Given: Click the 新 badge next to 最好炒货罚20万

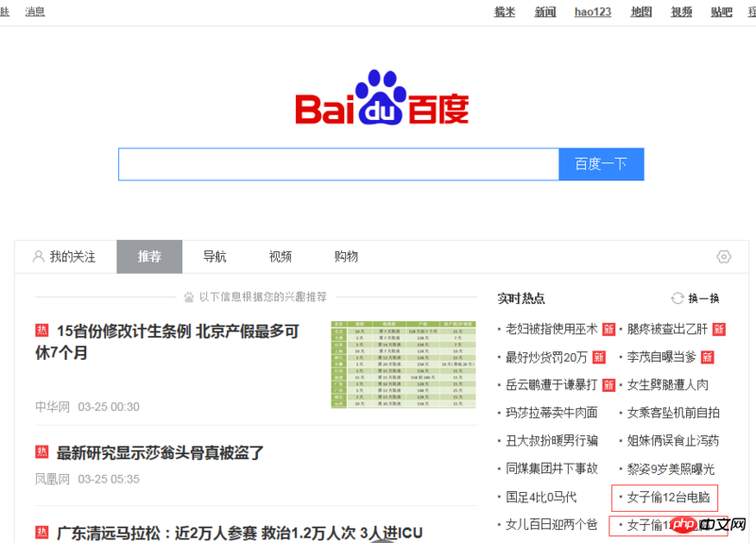Looking at the screenshot, I should [x=599, y=357].
